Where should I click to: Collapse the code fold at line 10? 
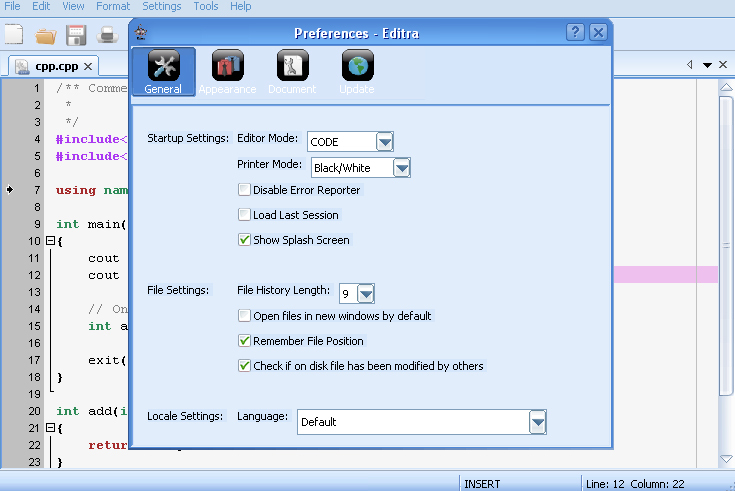pos(51,241)
